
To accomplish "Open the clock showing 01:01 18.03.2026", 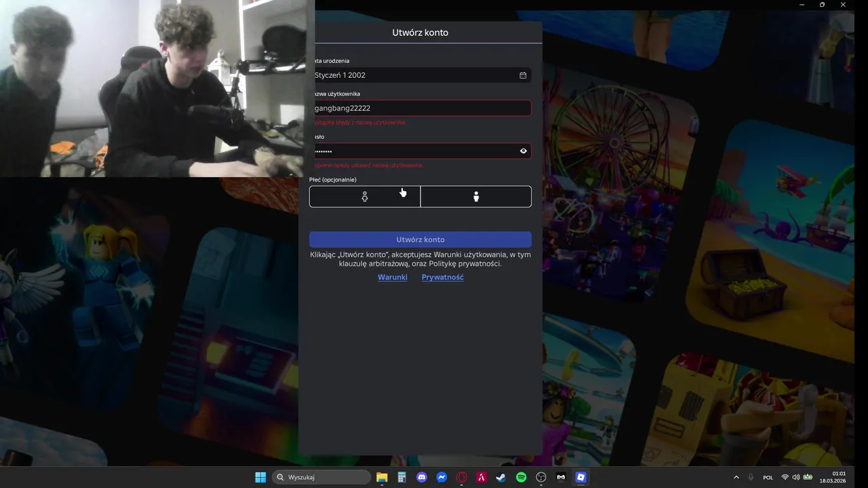I will [x=833, y=477].
